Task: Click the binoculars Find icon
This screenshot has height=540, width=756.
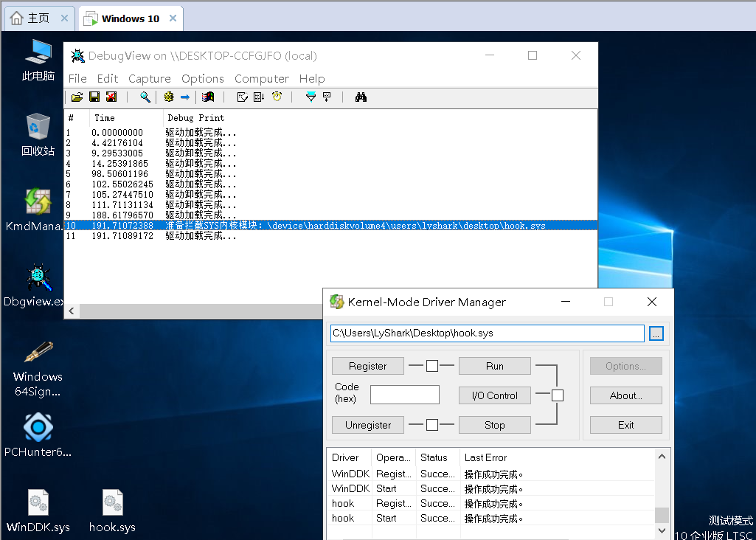Action: tap(361, 97)
